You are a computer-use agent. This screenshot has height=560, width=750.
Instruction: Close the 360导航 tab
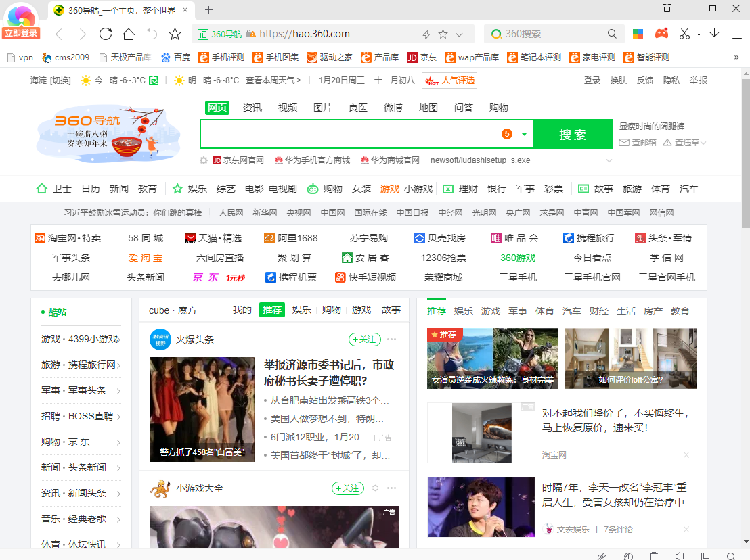[x=185, y=9]
